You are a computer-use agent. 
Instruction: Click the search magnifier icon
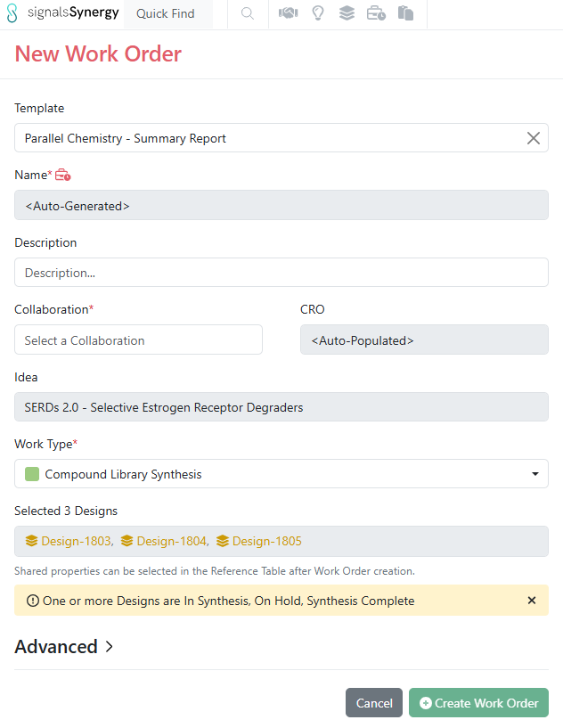[248, 13]
